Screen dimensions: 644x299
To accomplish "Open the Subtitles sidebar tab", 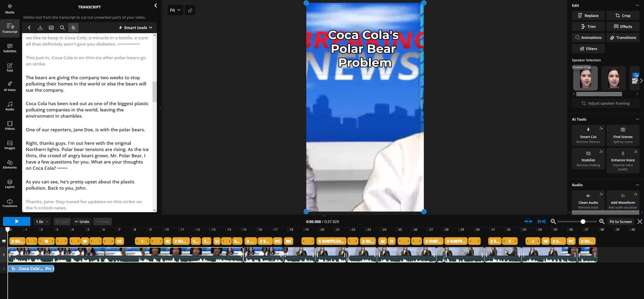I will coord(10,48).
